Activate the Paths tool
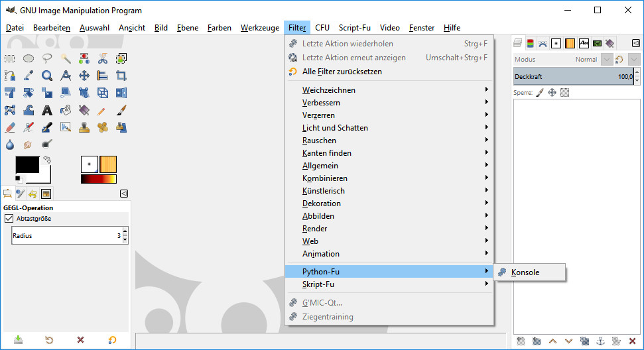Screen dimensions: 644x350 [x=10, y=76]
